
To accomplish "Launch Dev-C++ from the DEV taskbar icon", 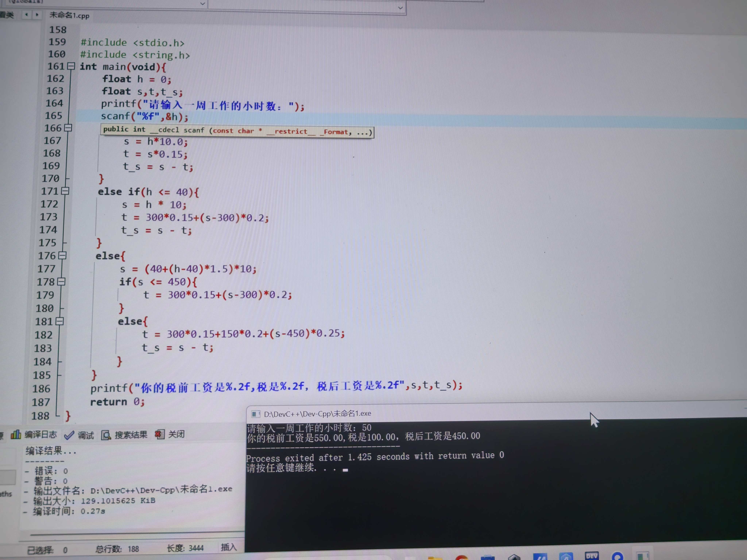I will [592, 557].
